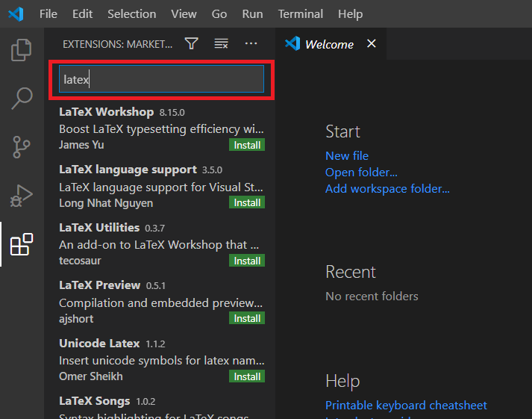Screen dimensions: 532x419
Task: Click publisher name tecosaur
Action: point(80,261)
